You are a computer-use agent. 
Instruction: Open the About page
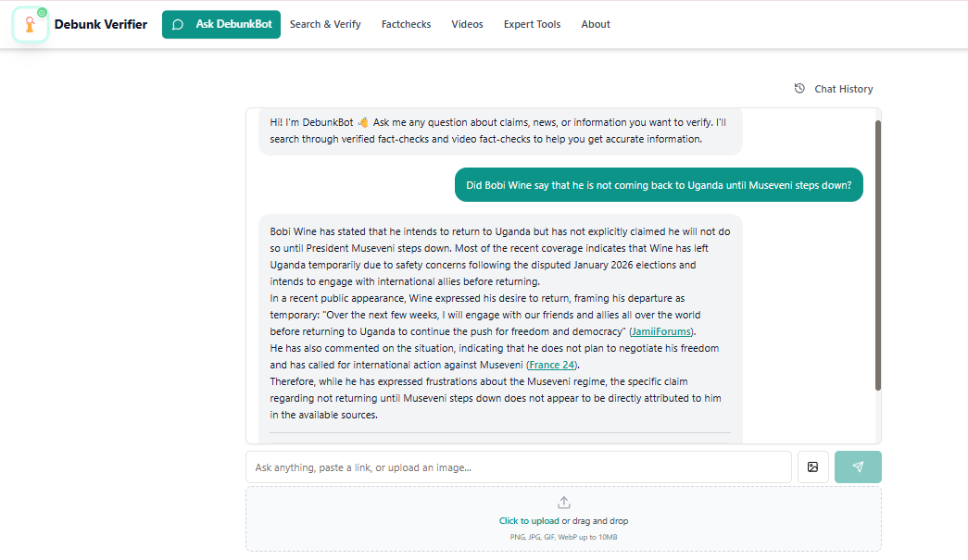pyautogui.click(x=596, y=25)
